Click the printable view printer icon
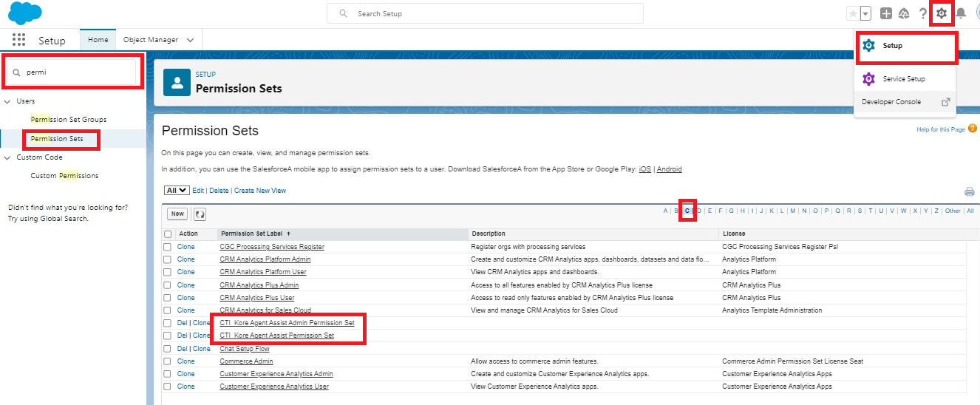Screen dimensions: 980x405 coord(969,192)
